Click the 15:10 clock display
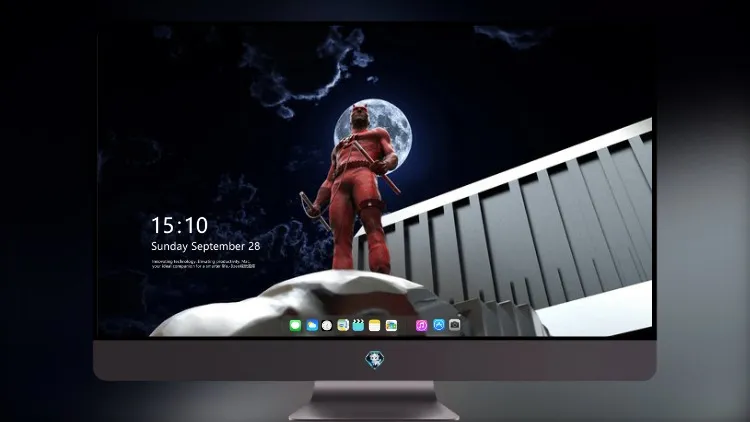750x422 pixels. [x=179, y=225]
